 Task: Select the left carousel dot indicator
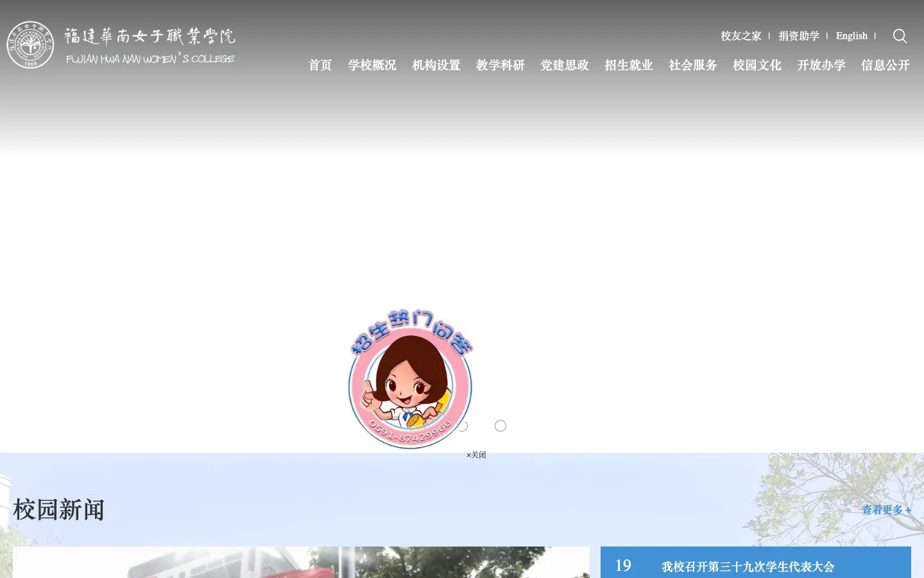(x=462, y=426)
